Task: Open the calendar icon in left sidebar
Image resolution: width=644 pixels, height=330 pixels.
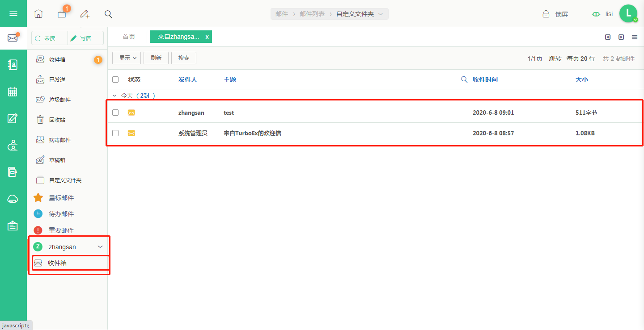Action: 13,92
